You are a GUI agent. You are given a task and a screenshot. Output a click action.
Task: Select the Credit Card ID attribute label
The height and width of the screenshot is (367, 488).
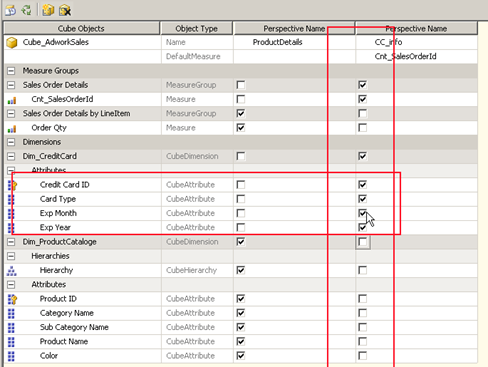(x=65, y=185)
